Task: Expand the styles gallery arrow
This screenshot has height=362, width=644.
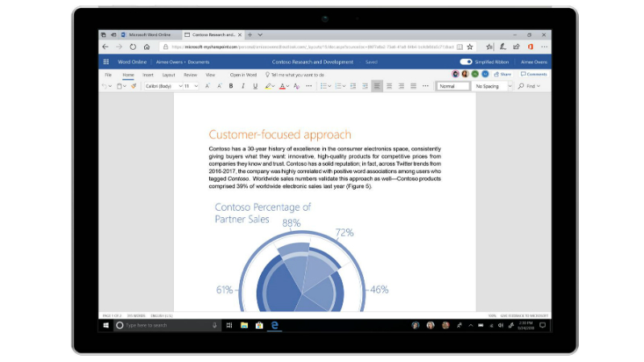Action: click(510, 86)
